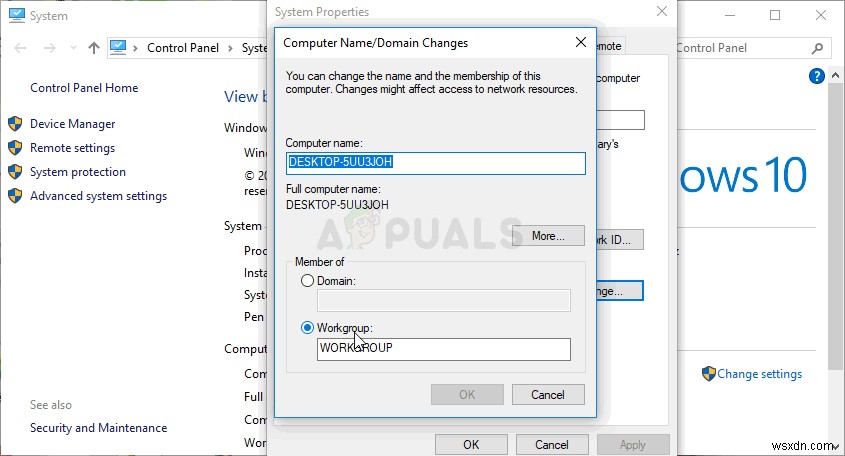The width and height of the screenshot is (845, 456).
Task: Click the More... button
Action: click(548, 236)
